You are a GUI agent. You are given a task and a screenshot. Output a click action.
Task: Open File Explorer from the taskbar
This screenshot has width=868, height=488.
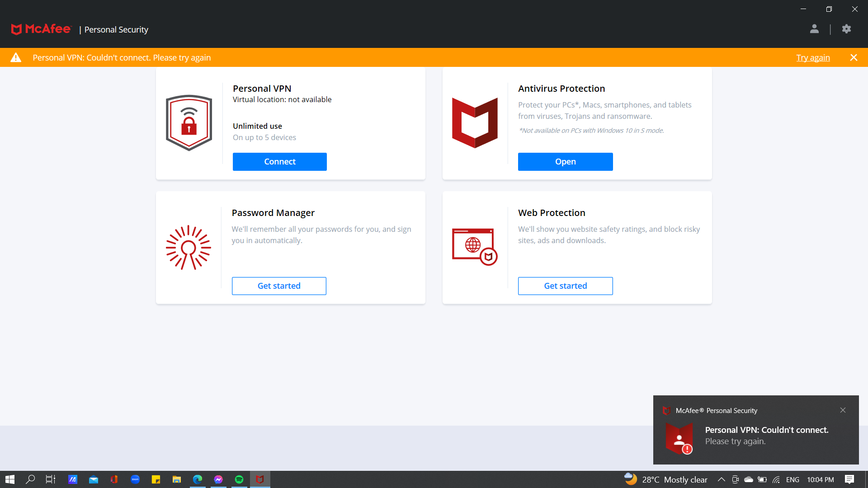[177, 479]
